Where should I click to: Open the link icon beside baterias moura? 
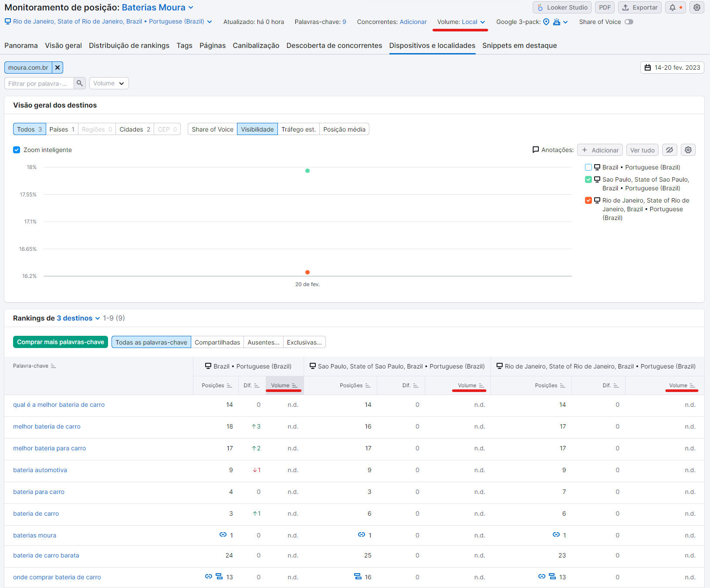[222, 535]
